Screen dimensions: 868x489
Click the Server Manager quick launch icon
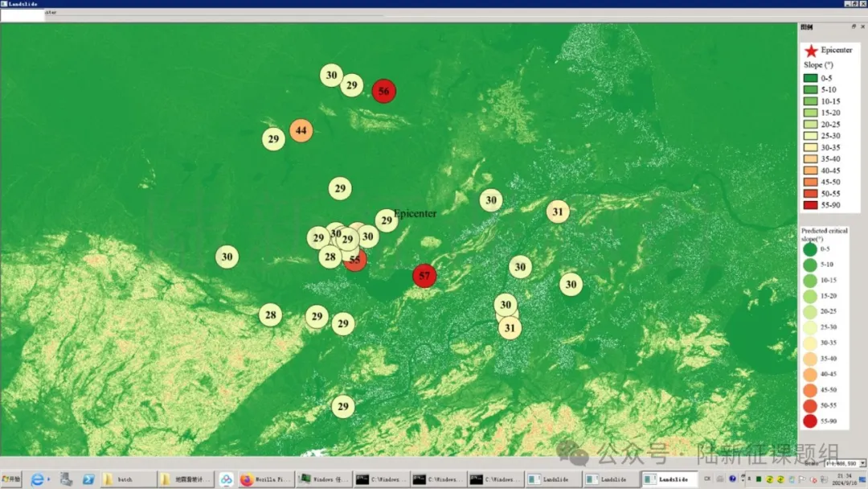pyautogui.click(x=66, y=479)
